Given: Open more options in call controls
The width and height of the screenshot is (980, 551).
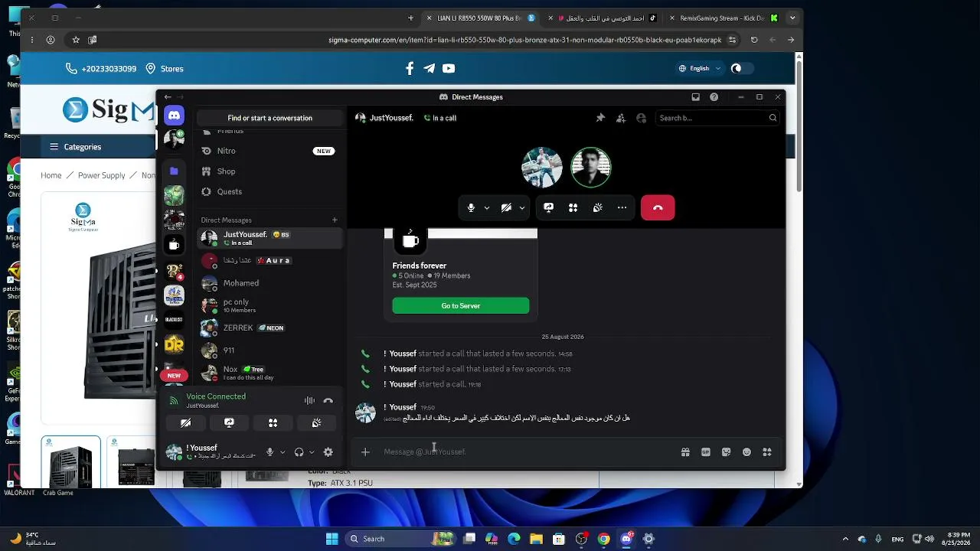Looking at the screenshot, I should tap(622, 207).
